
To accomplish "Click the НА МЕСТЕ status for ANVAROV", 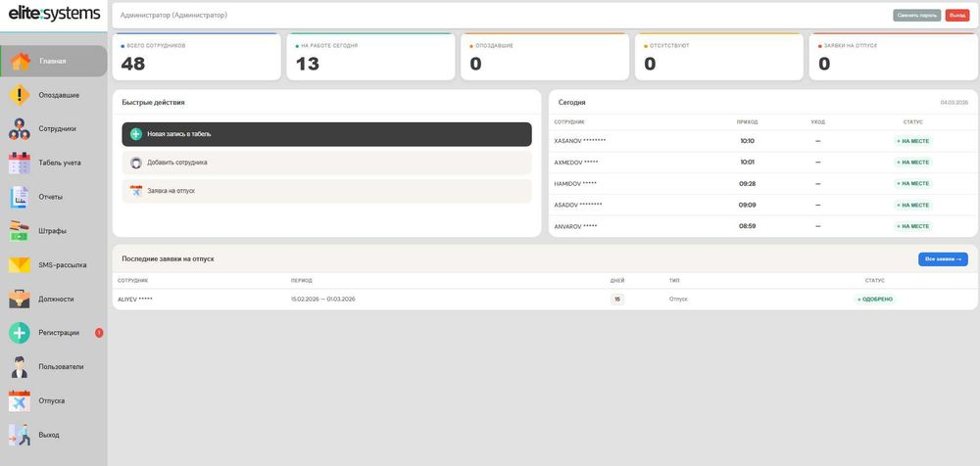I will (x=912, y=226).
